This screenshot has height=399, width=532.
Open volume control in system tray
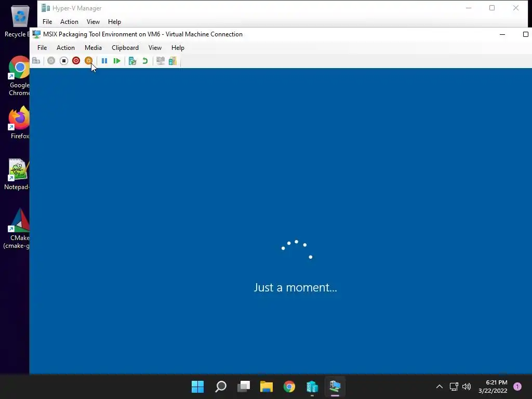tap(467, 387)
